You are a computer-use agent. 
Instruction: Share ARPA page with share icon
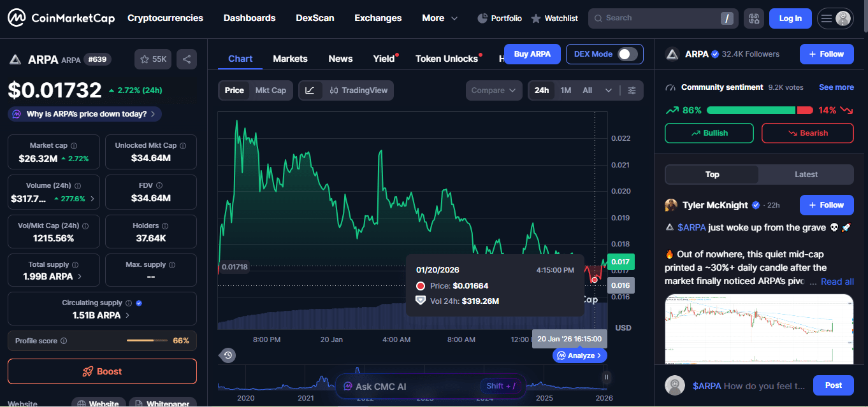point(187,59)
